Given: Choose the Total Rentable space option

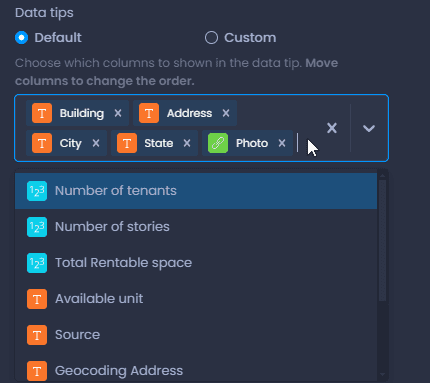Looking at the screenshot, I should tap(196, 263).
